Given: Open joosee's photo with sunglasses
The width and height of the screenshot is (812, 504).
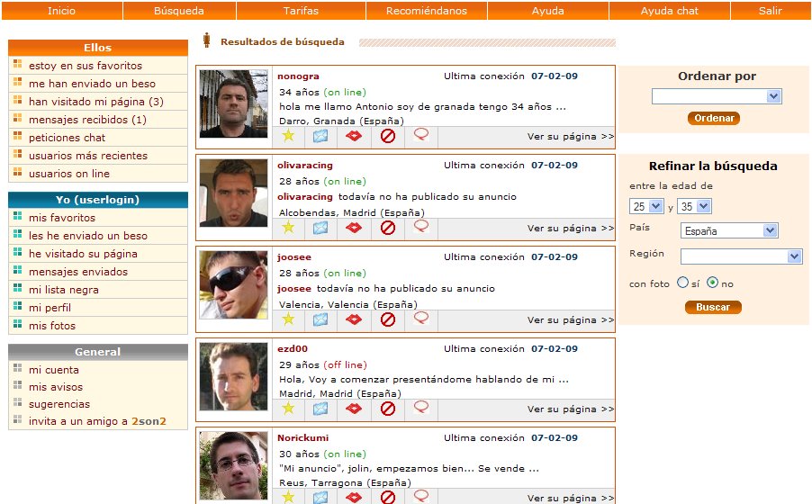Looking at the screenshot, I should 233,285.
